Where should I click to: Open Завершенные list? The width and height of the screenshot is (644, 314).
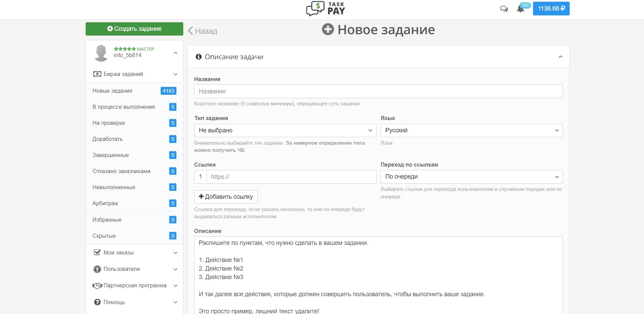(x=134, y=155)
